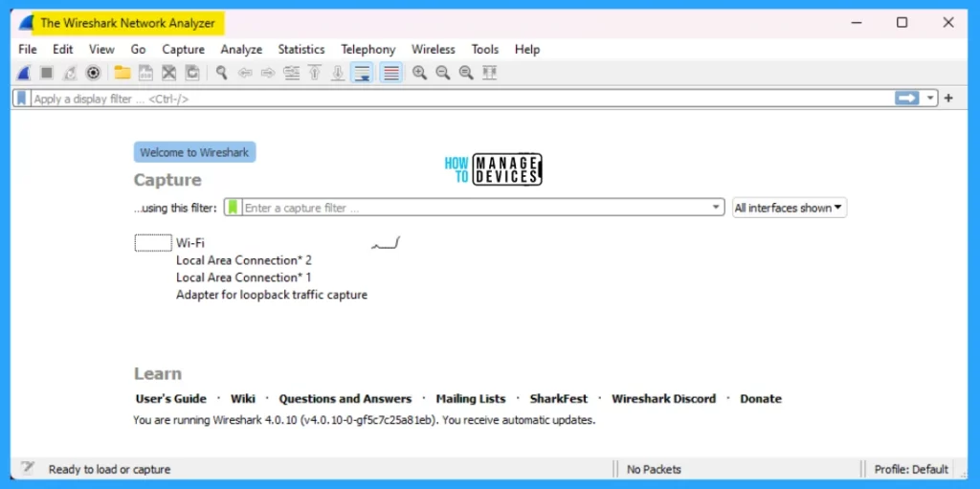Screen dimensions: 980x489
Task: Click the No Packets status bar text
Action: [654, 469]
